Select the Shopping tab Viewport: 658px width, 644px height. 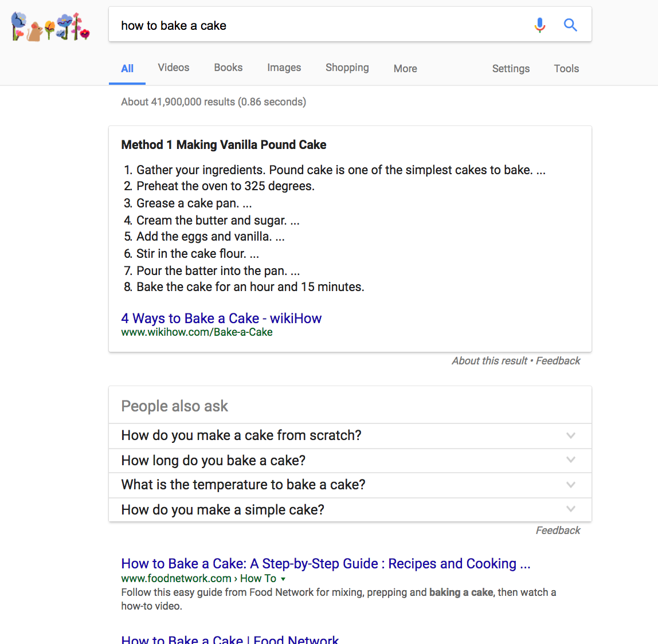347,68
